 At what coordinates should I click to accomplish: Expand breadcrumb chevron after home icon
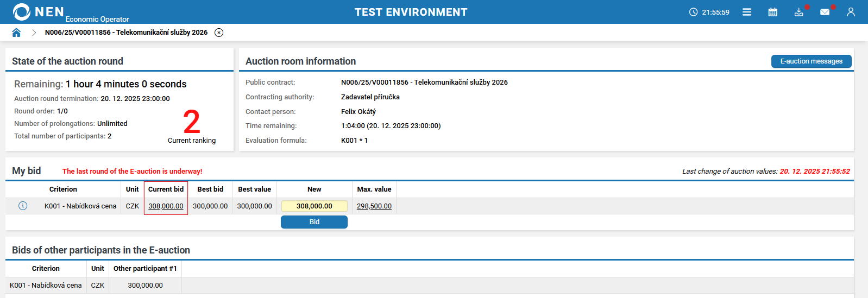pyautogui.click(x=34, y=33)
